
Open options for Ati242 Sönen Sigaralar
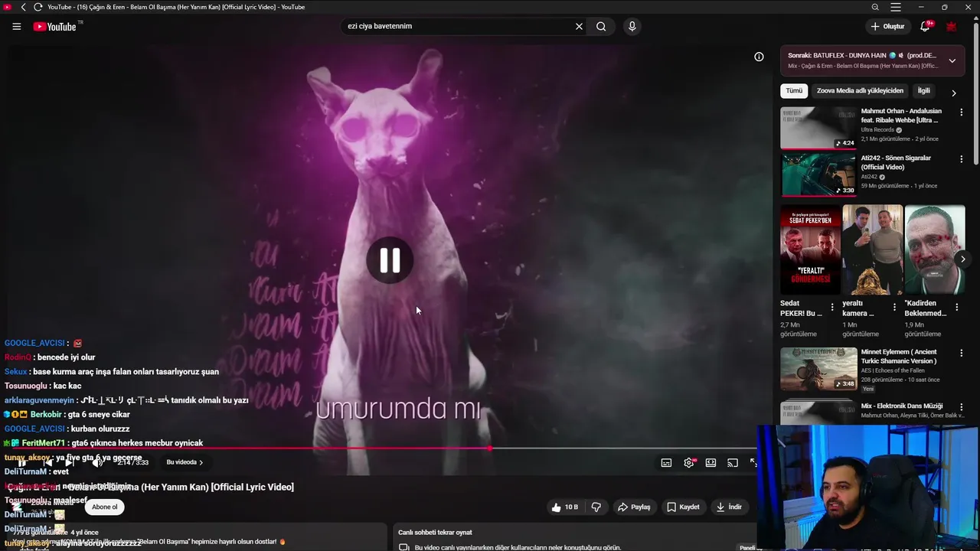(961, 159)
